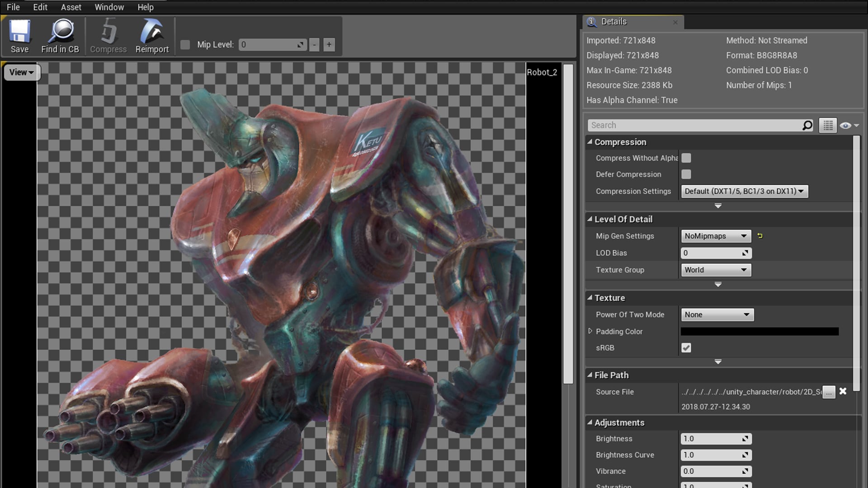Enable Defer Compression
Image resolution: width=868 pixels, height=488 pixels.
pyautogui.click(x=686, y=174)
